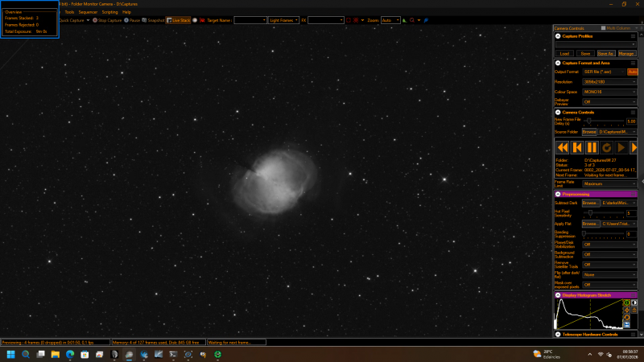This screenshot has width=644, height=362.
Task: Toggle the Live Stack button
Action: pyautogui.click(x=178, y=20)
